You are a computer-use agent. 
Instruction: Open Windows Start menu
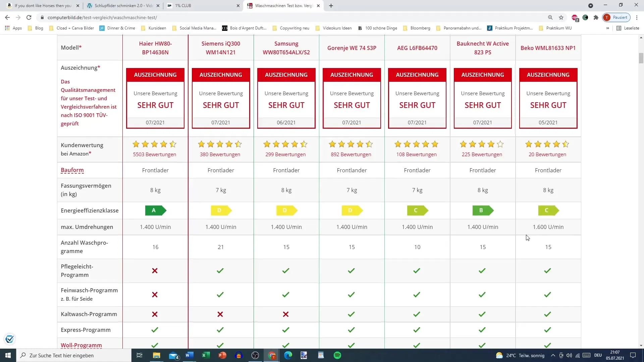tap(8, 355)
